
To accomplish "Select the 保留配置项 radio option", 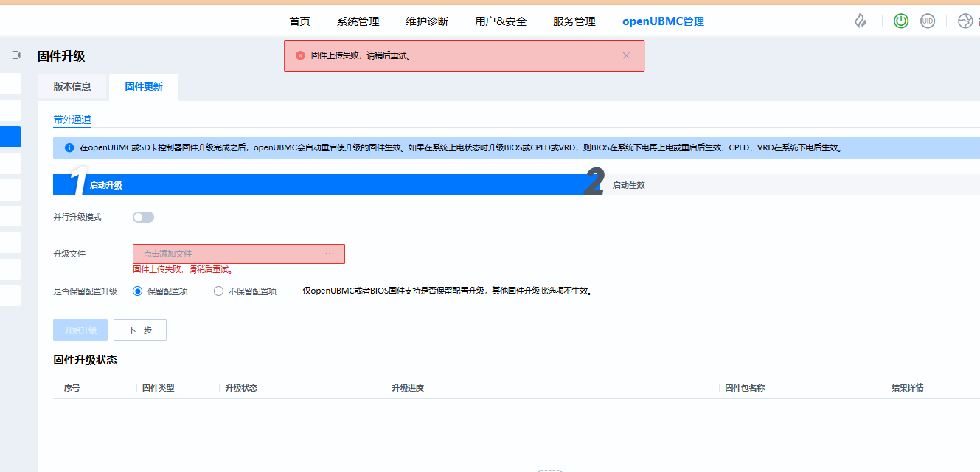I will click(137, 291).
